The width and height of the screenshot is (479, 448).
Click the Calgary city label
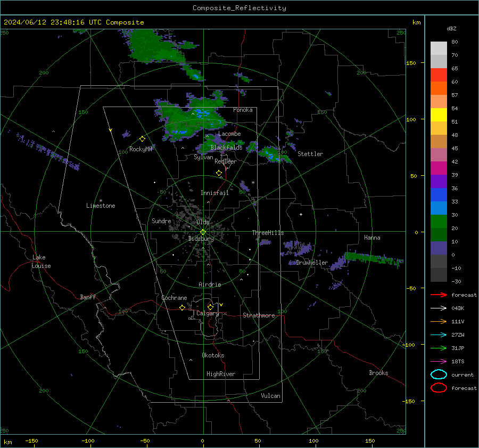pyautogui.click(x=208, y=313)
